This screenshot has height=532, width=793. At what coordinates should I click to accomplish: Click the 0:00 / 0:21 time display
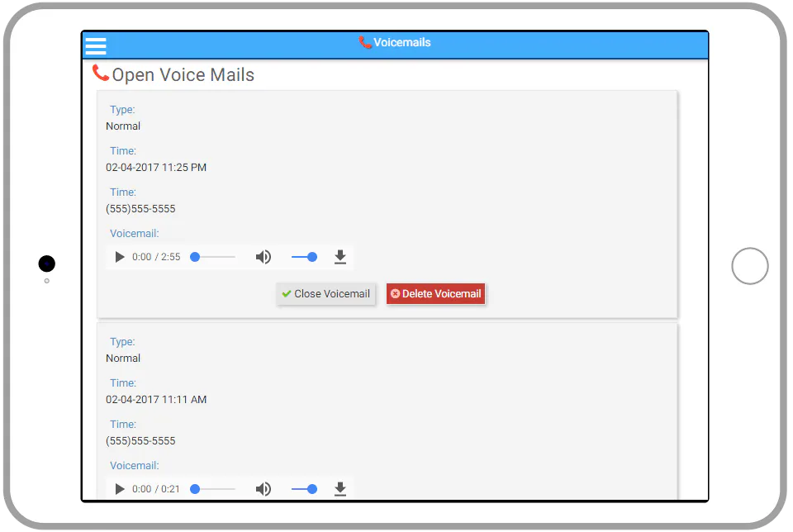[x=156, y=489]
